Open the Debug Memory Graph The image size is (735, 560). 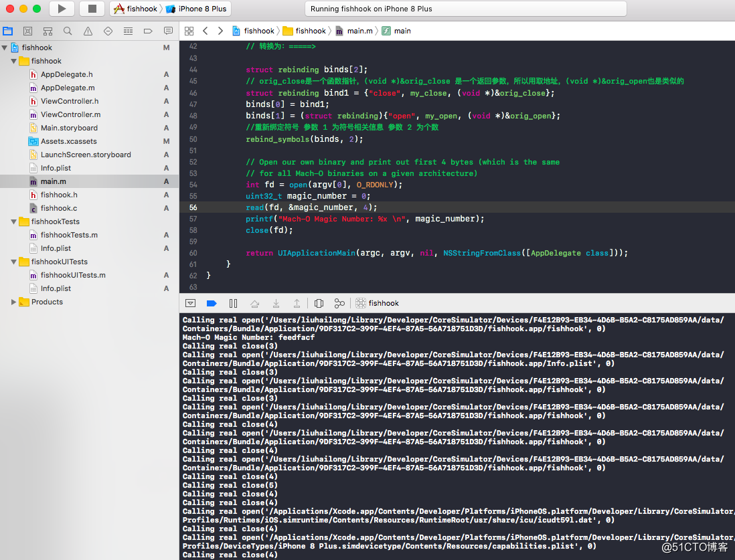pyautogui.click(x=339, y=304)
